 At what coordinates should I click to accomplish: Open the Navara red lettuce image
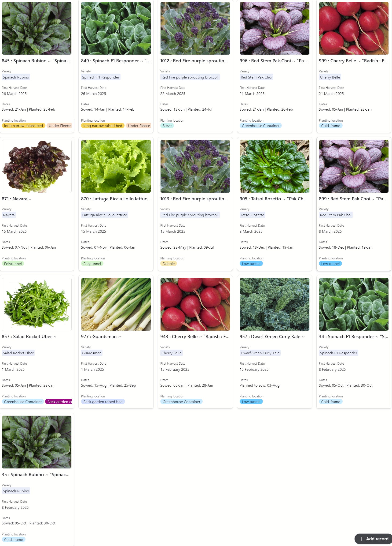[37, 166]
